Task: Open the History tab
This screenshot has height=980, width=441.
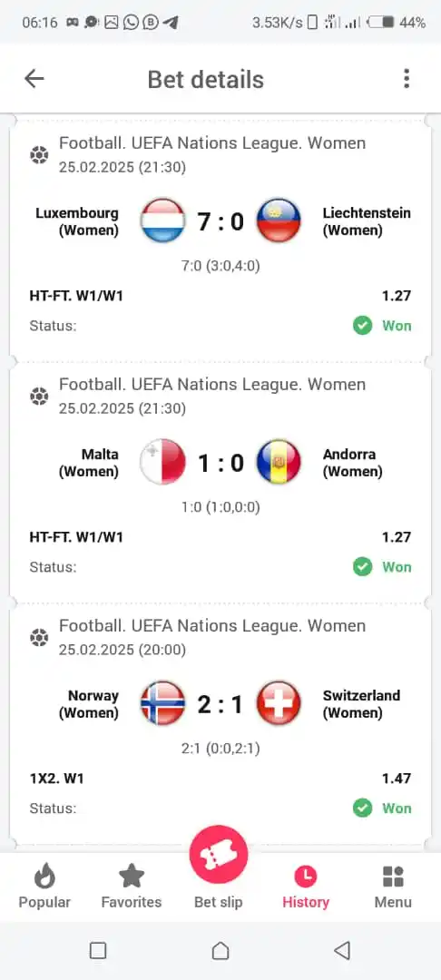Action: 306,887
